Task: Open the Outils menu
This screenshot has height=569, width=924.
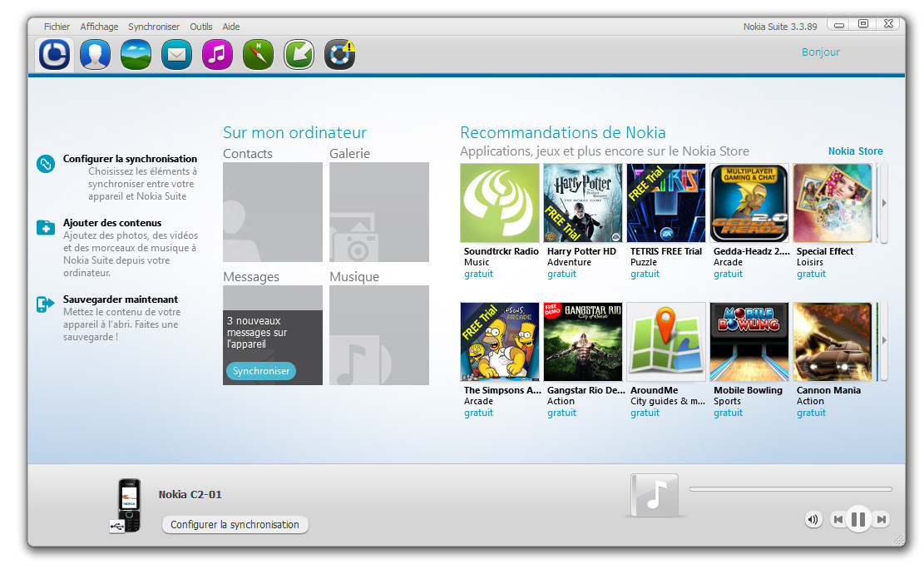Action: click(201, 27)
